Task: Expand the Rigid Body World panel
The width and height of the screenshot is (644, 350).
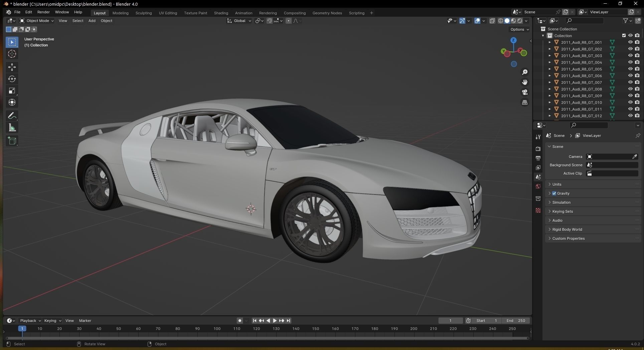Action: coord(593,229)
